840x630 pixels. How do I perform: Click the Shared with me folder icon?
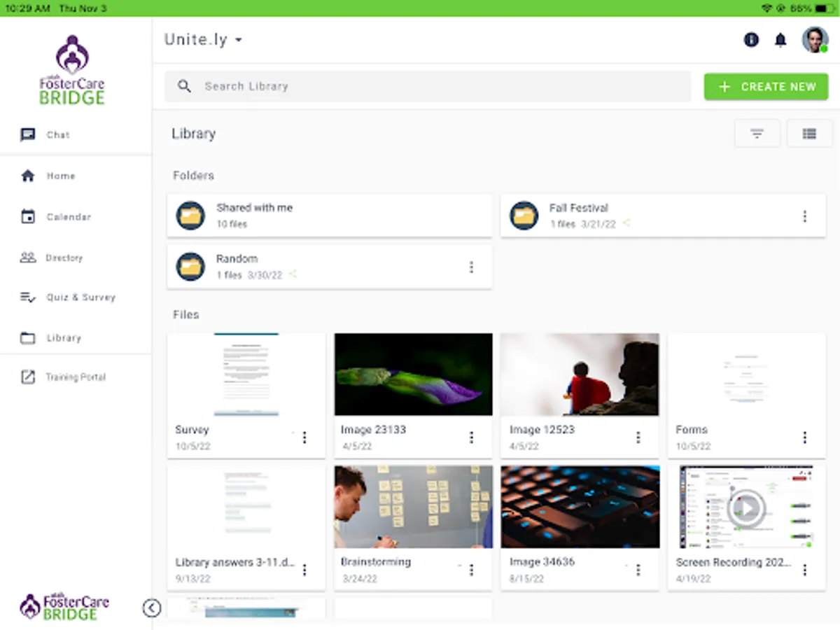click(x=190, y=216)
